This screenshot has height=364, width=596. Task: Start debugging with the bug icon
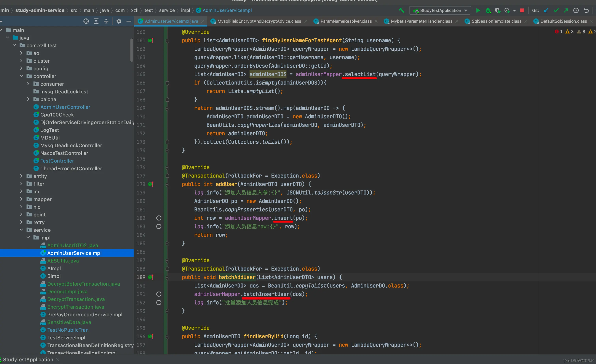coord(488,10)
